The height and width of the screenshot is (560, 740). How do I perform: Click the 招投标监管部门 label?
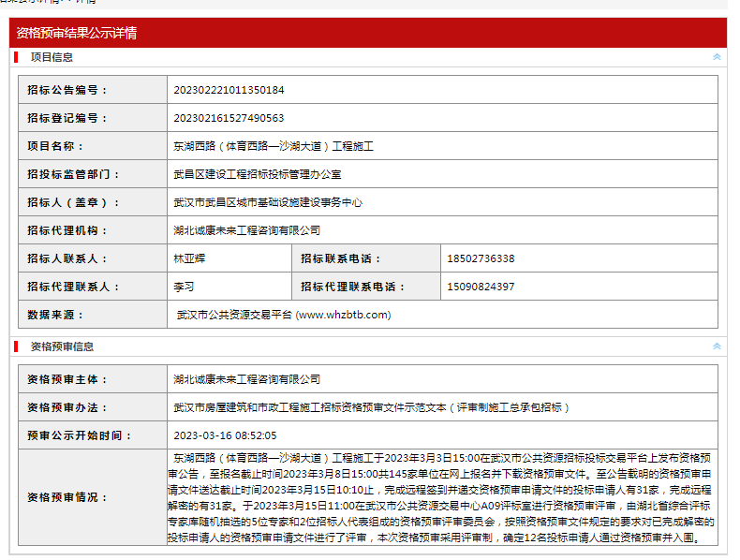(74, 174)
